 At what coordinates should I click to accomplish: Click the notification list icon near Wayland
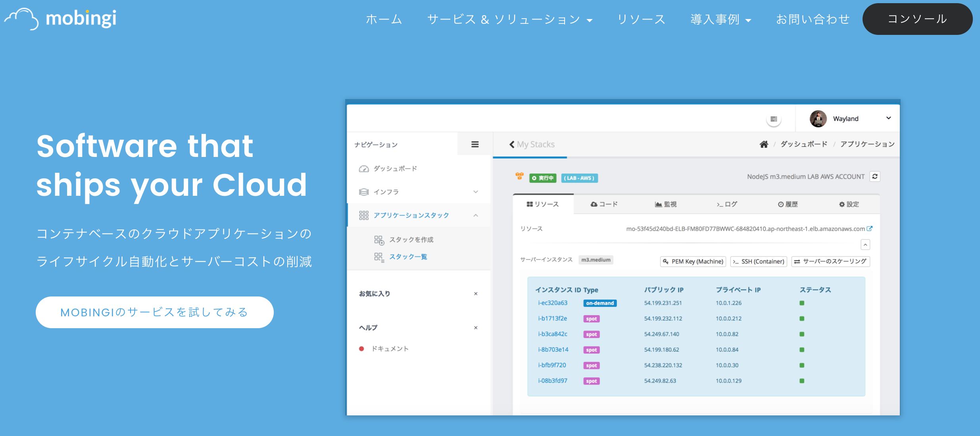[x=774, y=119]
